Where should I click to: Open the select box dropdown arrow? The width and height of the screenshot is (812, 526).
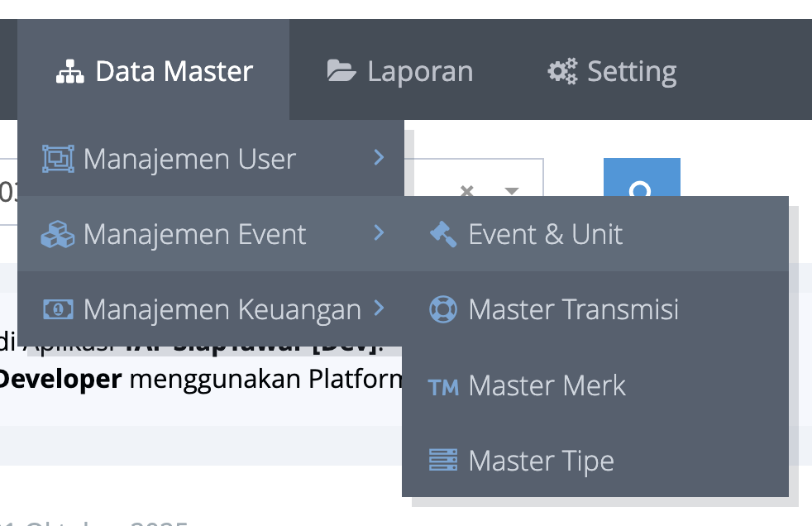[512, 190]
